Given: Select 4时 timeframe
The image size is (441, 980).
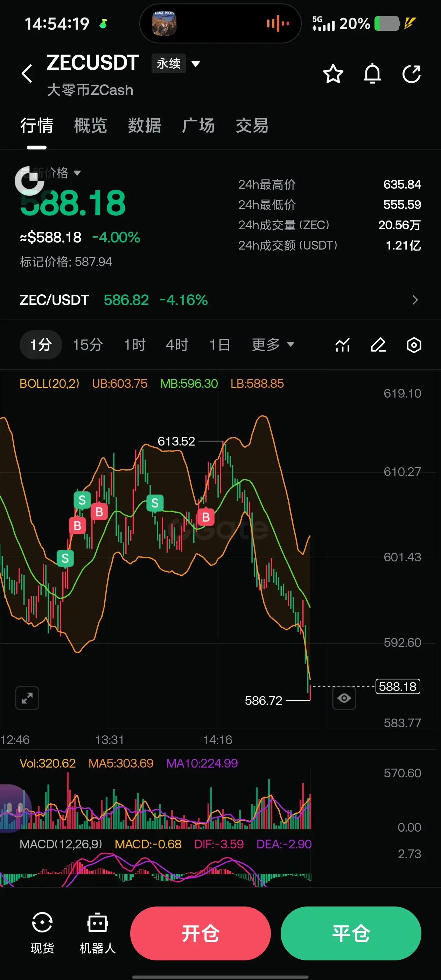Looking at the screenshot, I should (x=177, y=345).
